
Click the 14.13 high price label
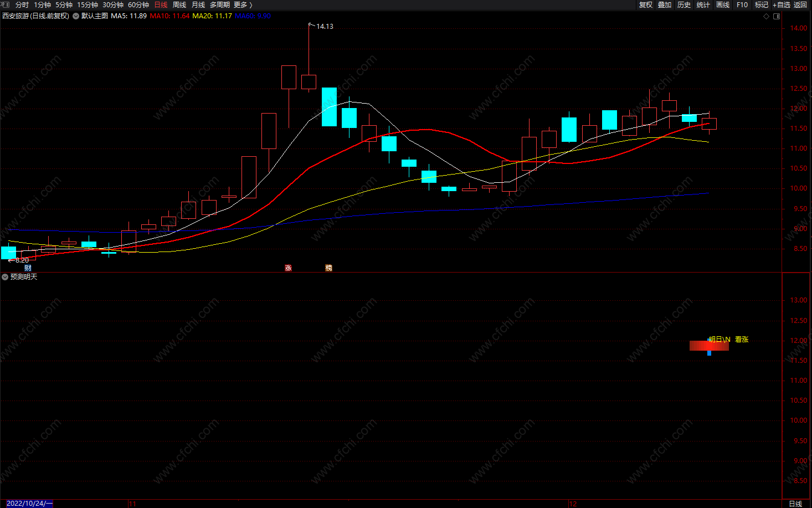coord(325,27)
